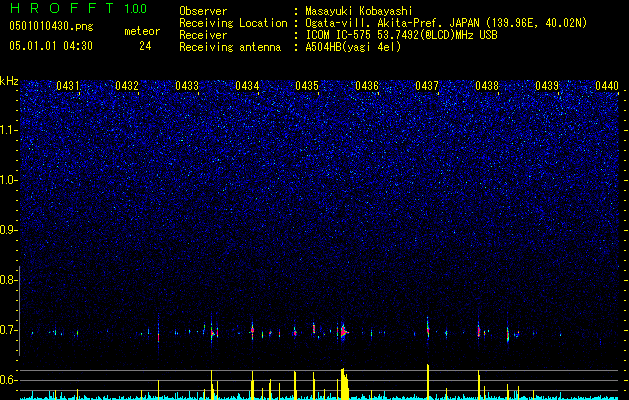Click the date stamp 05.01.01 04:30
This screenshot has height=400, width=629.
[x=51, y=46]
